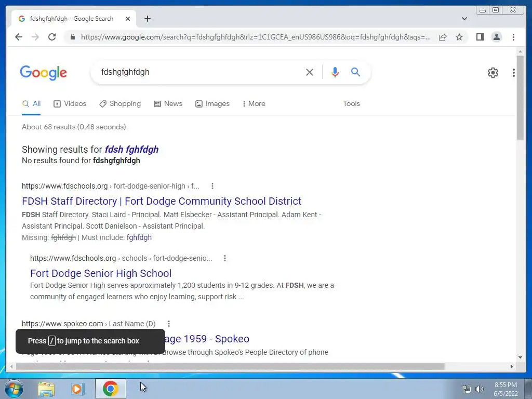Screen dimensions: 532x399
Task: Click the horizontal scrollbar thumb
Action: coord(230,366)
